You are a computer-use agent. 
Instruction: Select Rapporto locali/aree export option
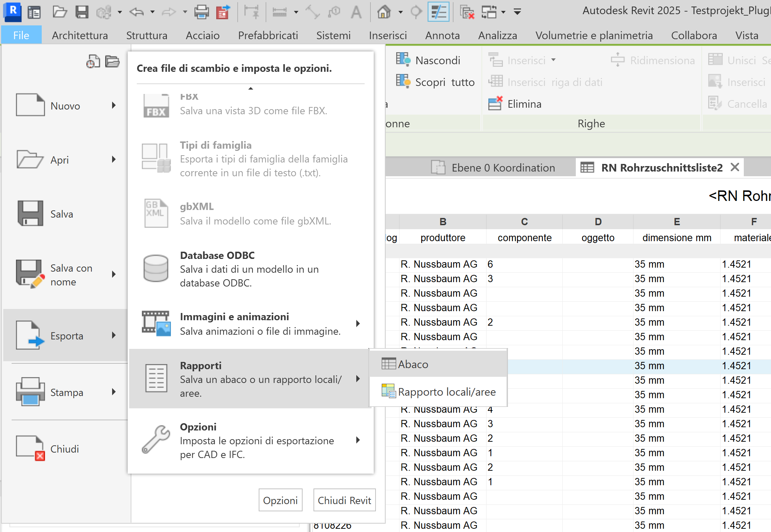(446, 392)
